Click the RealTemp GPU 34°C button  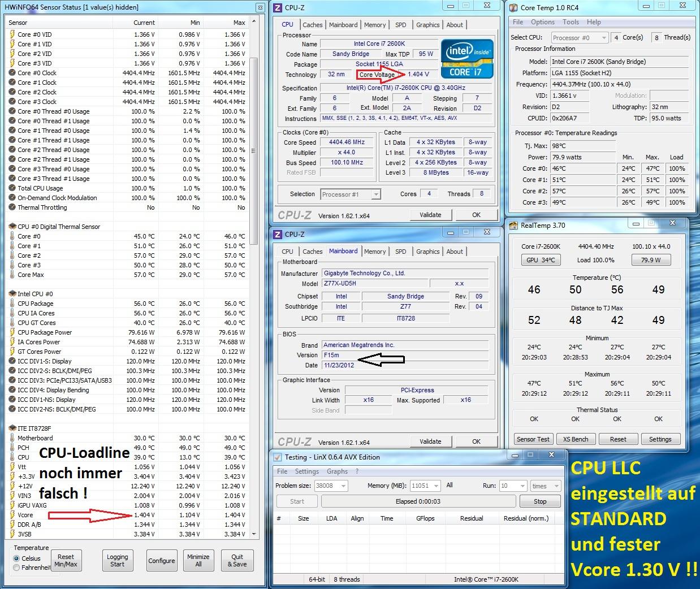(x=540, y=260)
